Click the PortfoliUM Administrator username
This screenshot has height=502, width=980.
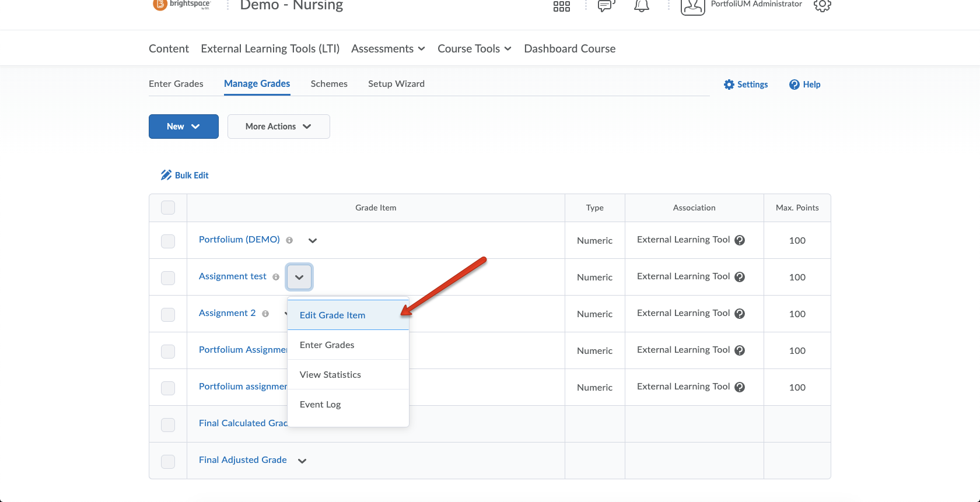pyautogui.click(x=757, y=4)
